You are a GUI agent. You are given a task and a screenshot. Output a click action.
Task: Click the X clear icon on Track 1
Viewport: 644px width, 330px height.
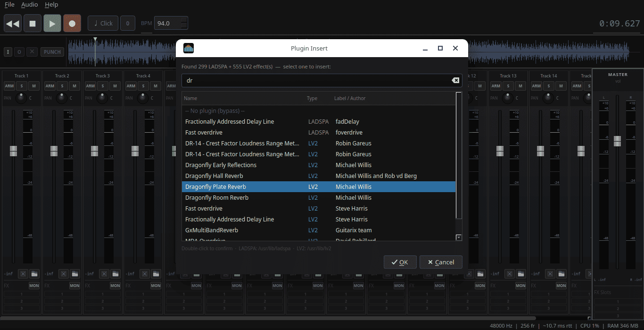click(x=23, y=274)
